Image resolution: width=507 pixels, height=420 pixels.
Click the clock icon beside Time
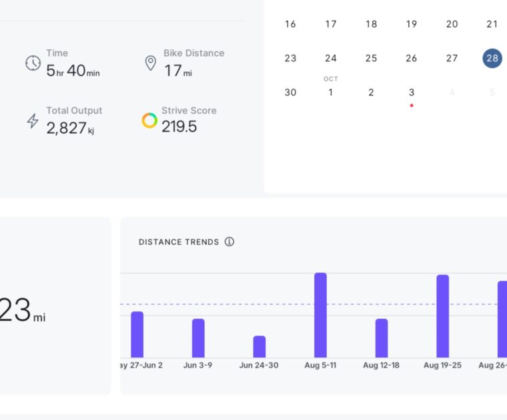(x=33, y=63)
